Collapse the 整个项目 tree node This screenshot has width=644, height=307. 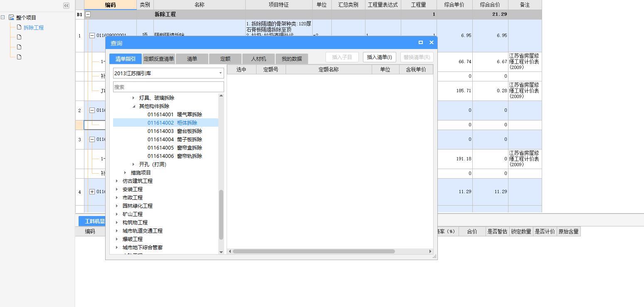point(3,17)
